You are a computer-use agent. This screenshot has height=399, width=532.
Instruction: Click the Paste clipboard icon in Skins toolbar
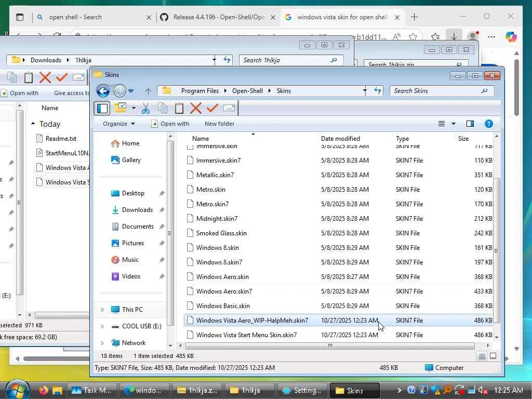coord(179,108)
